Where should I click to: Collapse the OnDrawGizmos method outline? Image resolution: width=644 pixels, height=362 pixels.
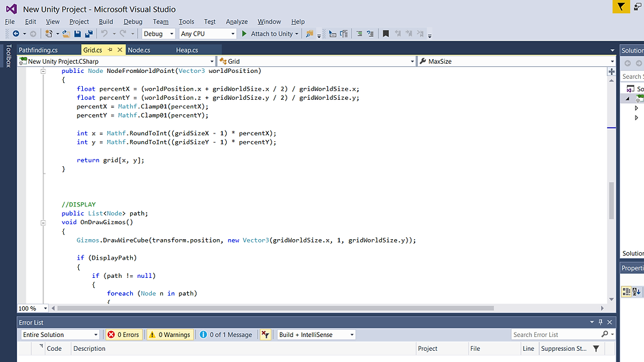43,223
